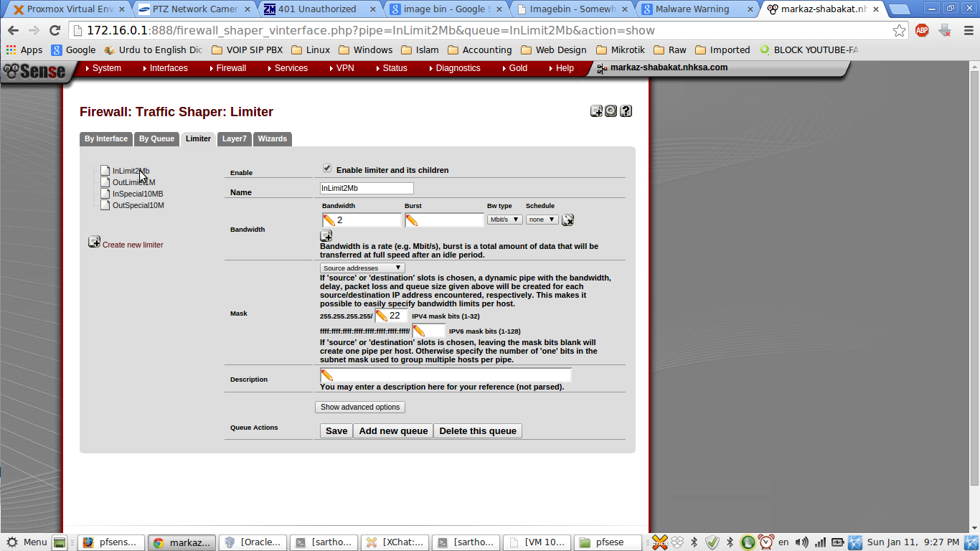
Task: Click Add new queue button
Action: [x=393, y=431]
